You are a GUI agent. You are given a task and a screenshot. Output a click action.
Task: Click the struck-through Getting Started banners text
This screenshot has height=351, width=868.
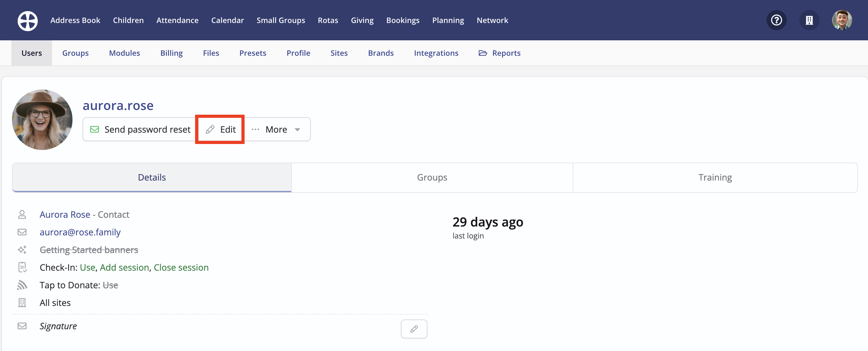click(x=89, y=250)
